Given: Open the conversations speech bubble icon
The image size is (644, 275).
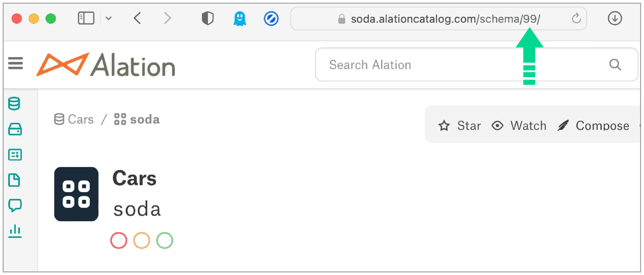Looking at the screenshot, I should pos(15,205).
